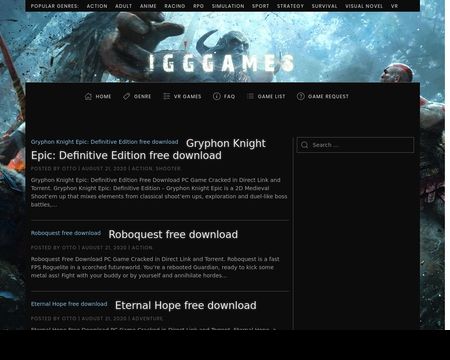Screen dimensions: 450x360
Task: Focus the Search input field
Action: [355, 145]
